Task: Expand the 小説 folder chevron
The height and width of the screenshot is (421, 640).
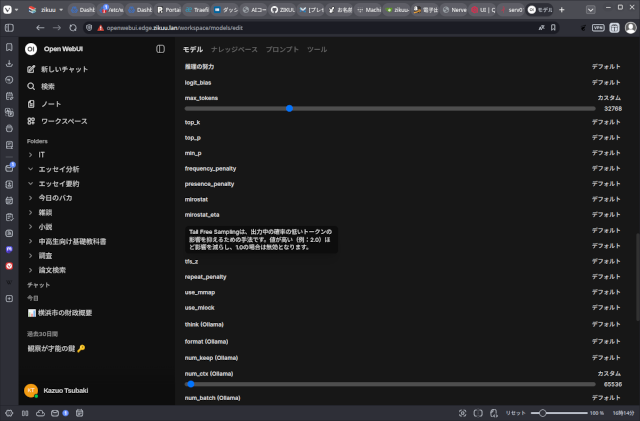Action: [x=31, y=227]
